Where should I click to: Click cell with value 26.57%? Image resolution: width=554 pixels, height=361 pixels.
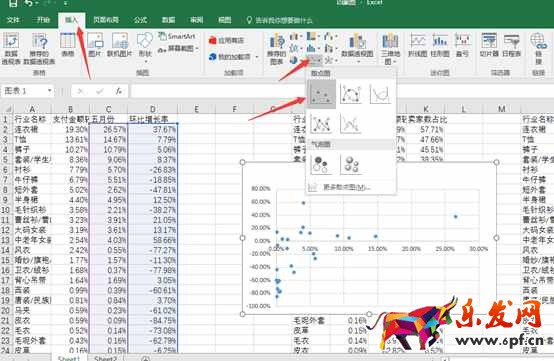click(x=108, y=130)
